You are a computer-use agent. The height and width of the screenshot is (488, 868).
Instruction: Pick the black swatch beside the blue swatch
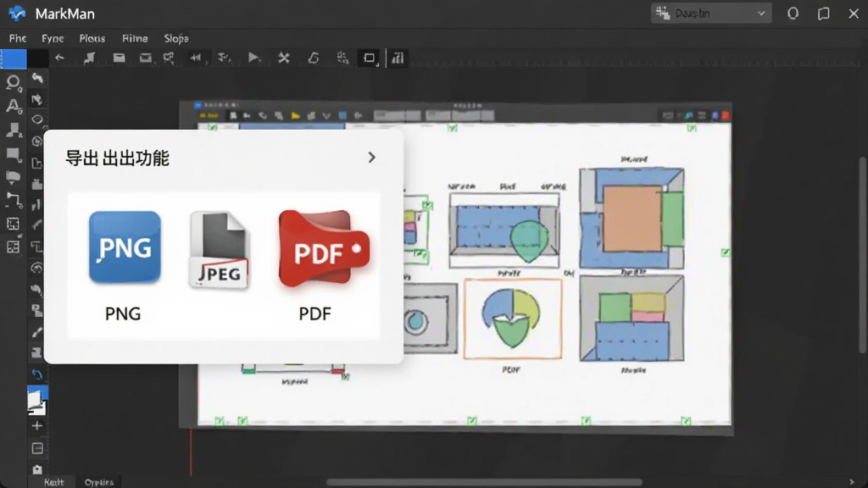coord(37,58)
